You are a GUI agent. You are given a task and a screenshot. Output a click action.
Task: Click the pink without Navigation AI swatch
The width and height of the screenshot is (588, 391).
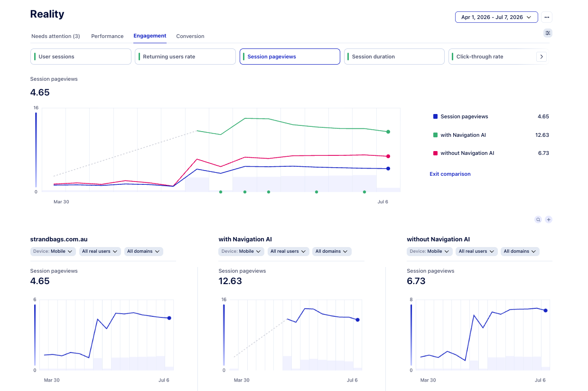pos(435,153)
